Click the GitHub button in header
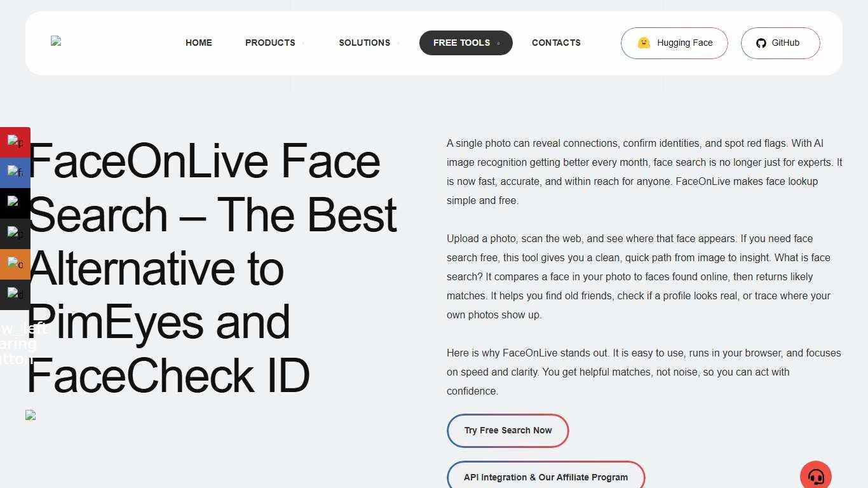 coord(780,43)
